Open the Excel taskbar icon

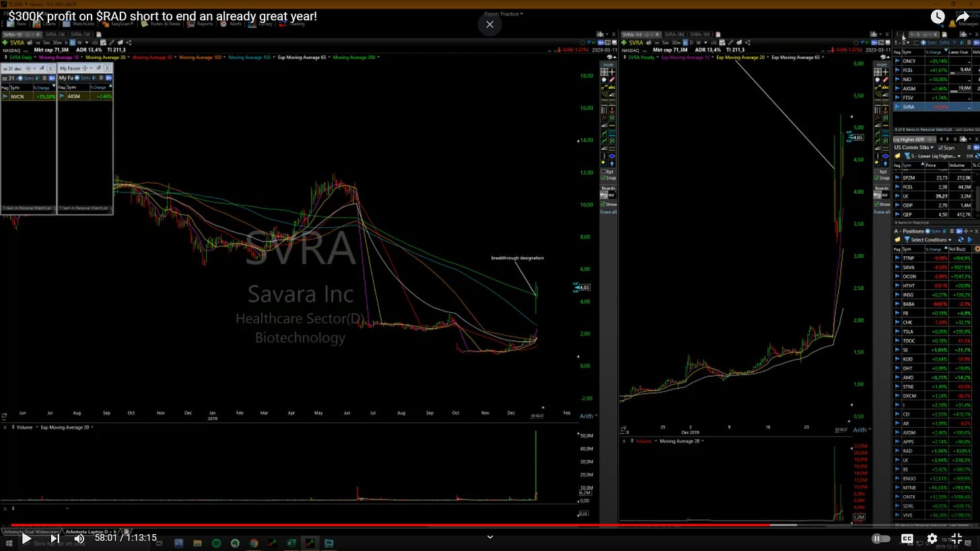click(x=291, y=542)
